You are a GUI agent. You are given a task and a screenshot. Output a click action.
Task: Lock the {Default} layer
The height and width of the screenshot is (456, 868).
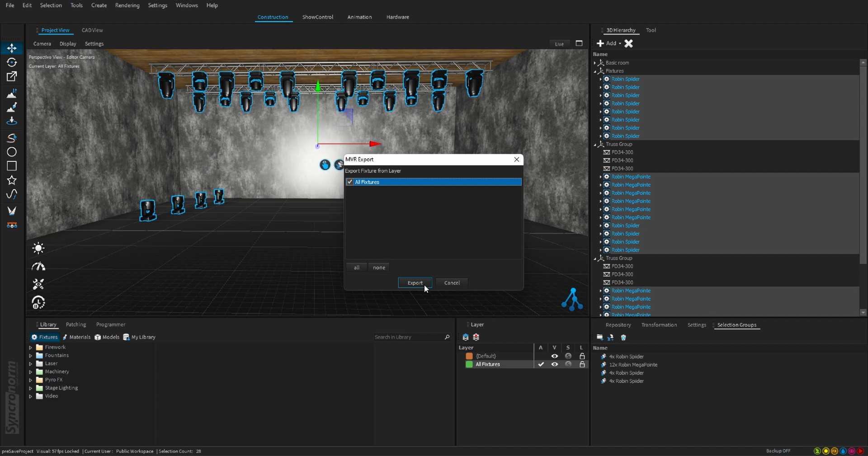tap(582, 356)
